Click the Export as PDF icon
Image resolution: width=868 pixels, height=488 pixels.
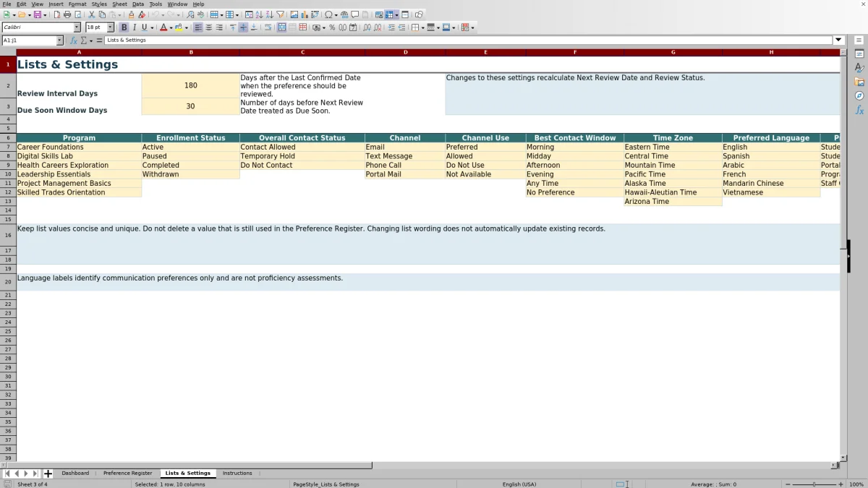point(57,14)
